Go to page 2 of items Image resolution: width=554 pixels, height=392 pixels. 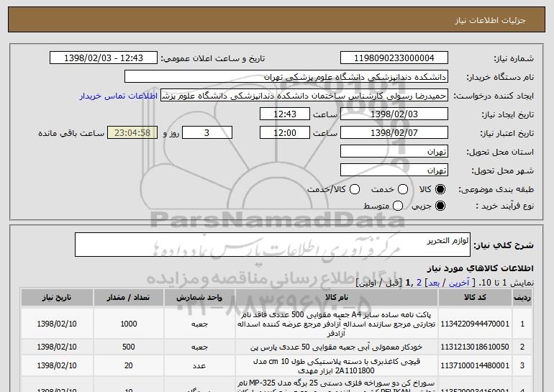click(x=419, y=283)
